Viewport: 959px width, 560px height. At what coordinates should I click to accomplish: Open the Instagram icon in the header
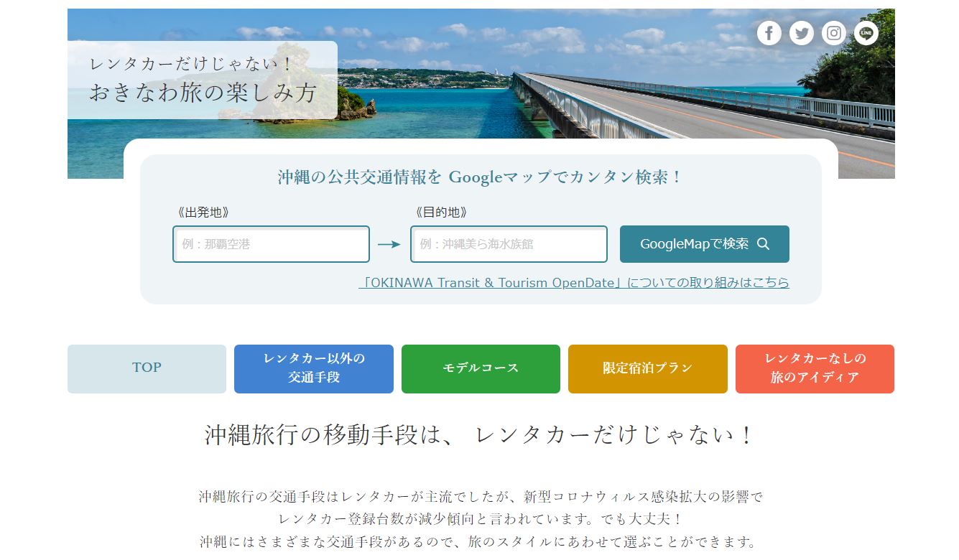[x=833, y=32]
